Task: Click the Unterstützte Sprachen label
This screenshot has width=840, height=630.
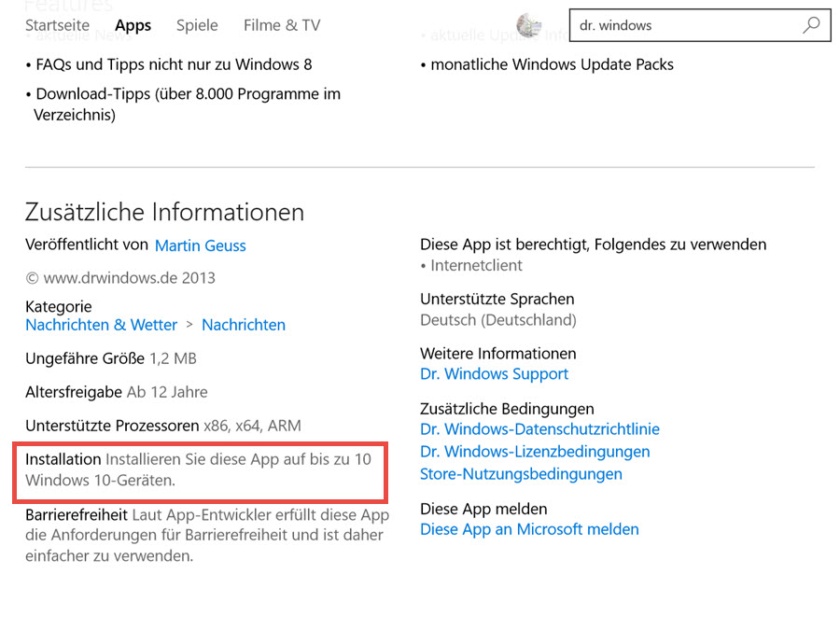Action: click(497, 299)
